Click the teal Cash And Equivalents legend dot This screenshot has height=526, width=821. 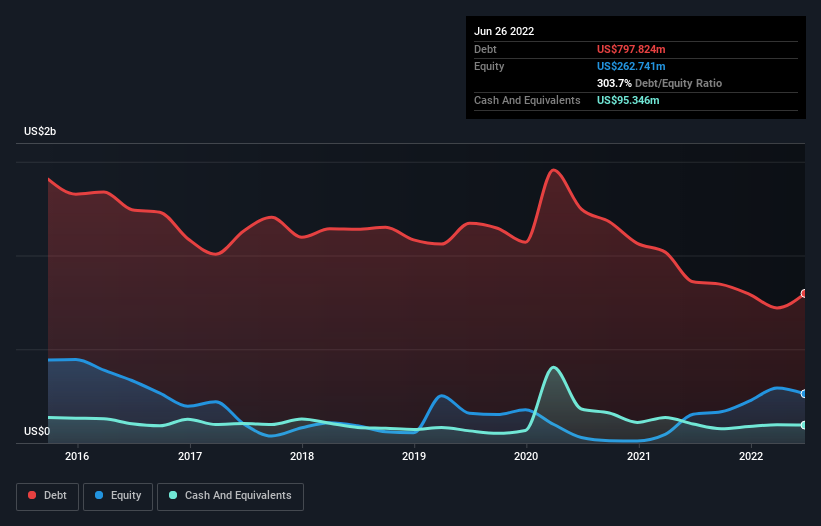tap(173, 495)
